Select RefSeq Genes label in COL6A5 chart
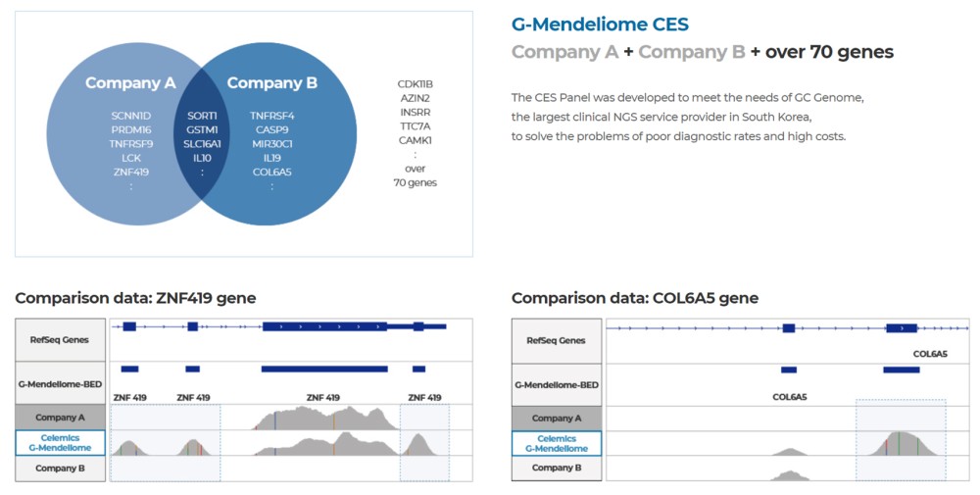Viewport: 980px width, 495px height. point(557,340)
